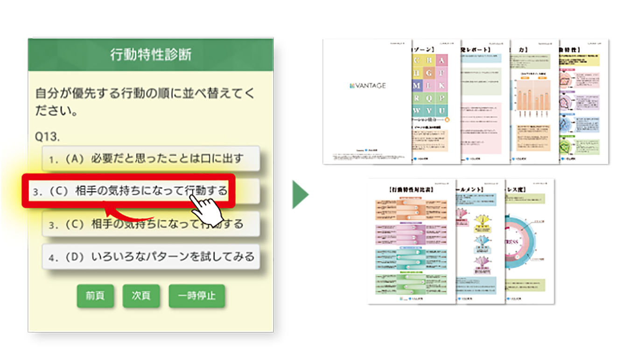Open the VANTAGE cover page thumbnail
This screenshot has width=644, height=349.
click(367, 101)
